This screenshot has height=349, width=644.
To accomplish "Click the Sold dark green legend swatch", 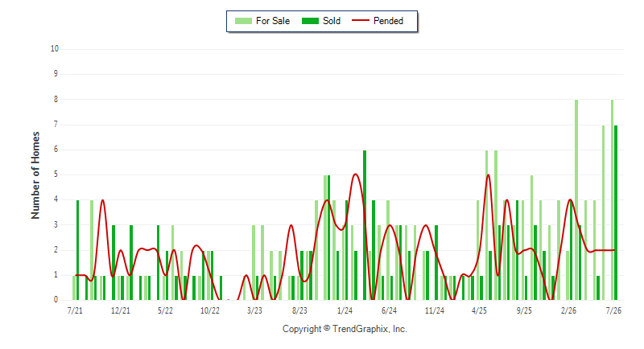I will click(310, 21).
